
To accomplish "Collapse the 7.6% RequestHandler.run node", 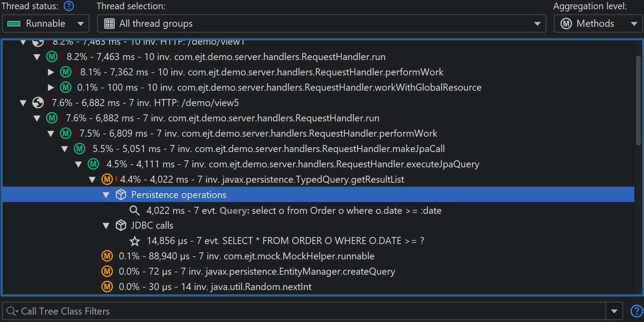I will (37, 118).
